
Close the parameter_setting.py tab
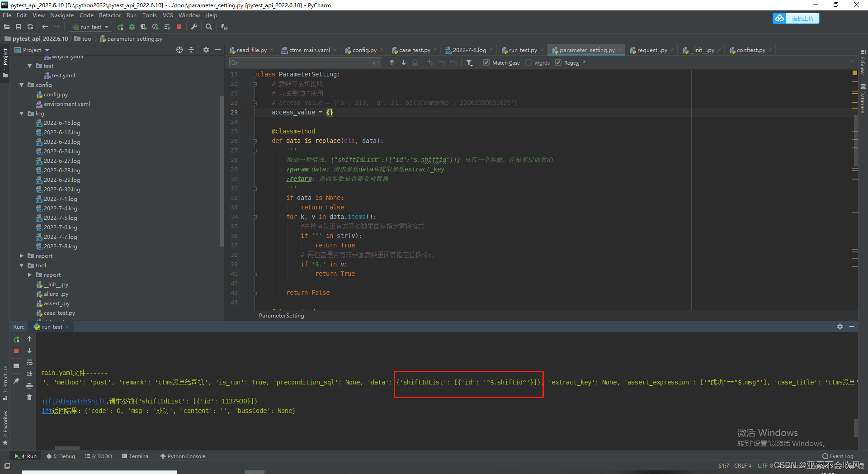coord(619,50)
